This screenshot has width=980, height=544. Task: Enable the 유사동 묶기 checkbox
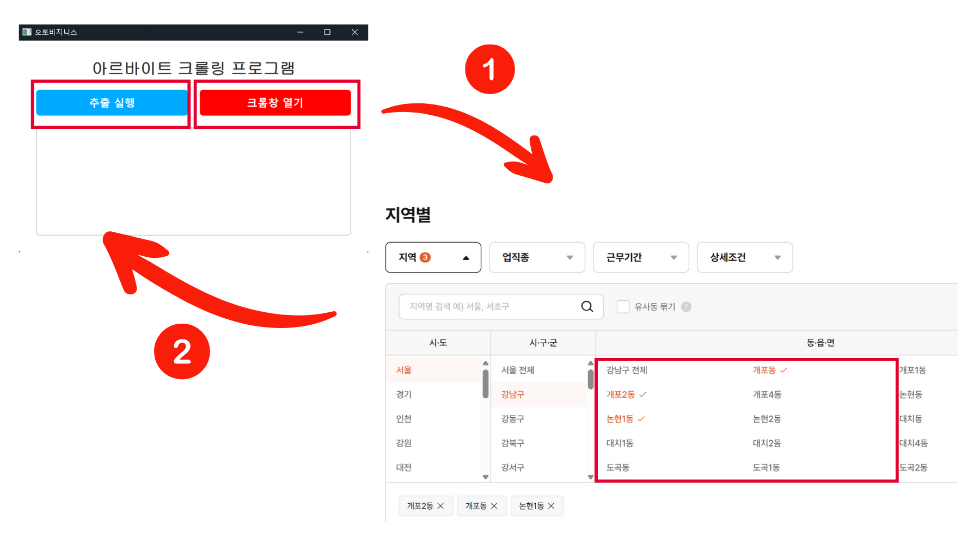point(622,306)
